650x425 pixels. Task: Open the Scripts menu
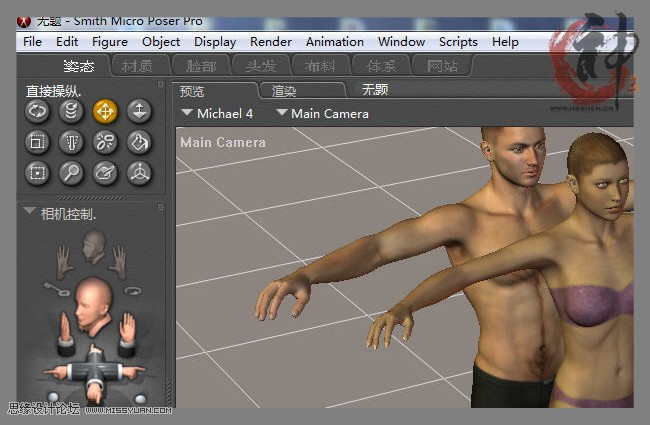[x=458, y=42]
